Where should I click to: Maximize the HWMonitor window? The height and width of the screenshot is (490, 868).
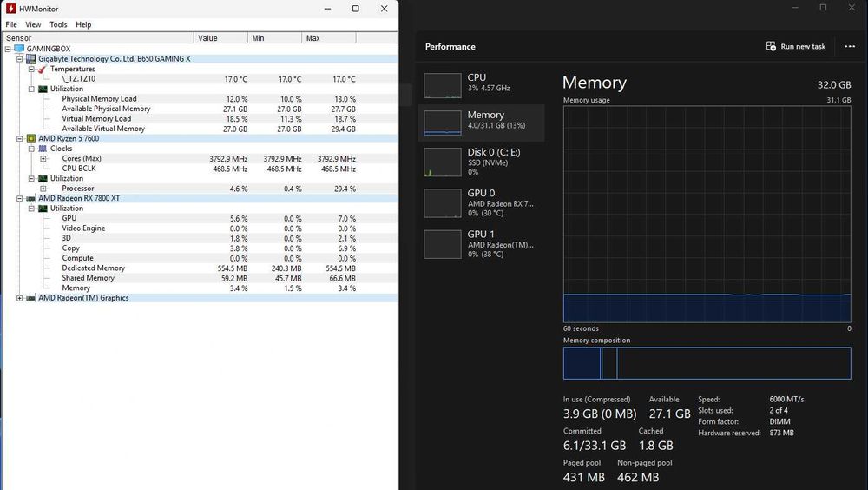[x=355, y=9]
